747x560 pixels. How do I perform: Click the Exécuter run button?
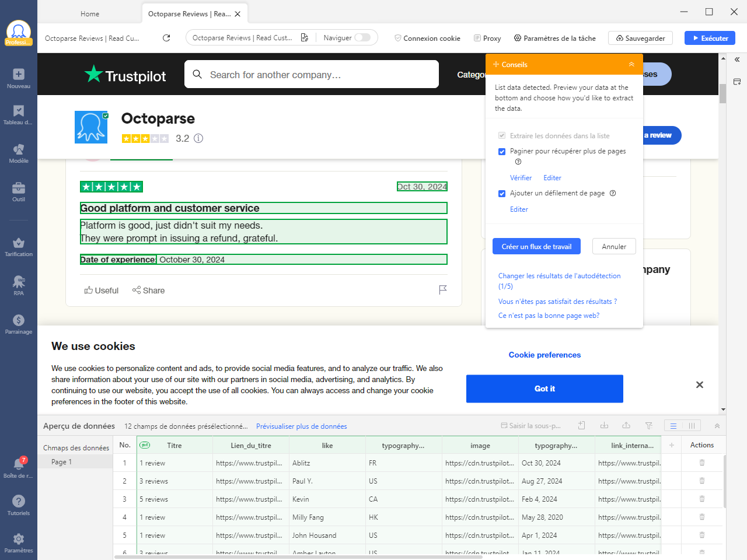tap(710, 38)
